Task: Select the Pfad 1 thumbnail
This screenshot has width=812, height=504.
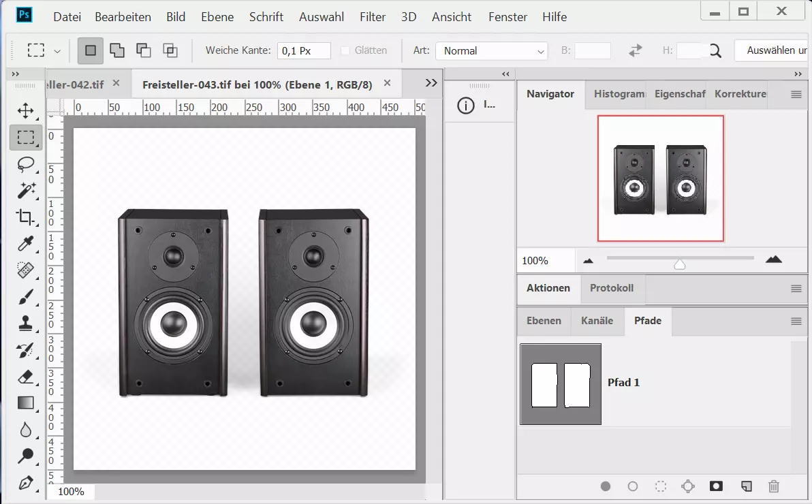Action: pos(561,384)
